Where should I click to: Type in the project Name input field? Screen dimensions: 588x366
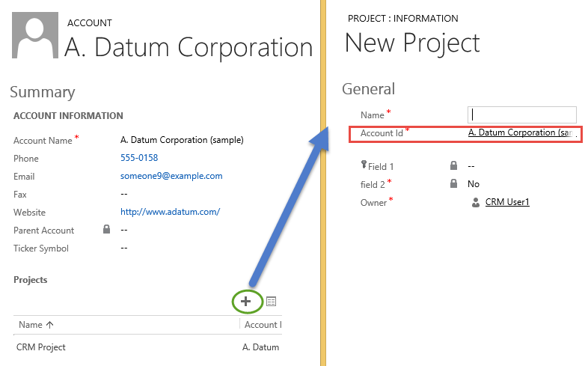point(522,115)
